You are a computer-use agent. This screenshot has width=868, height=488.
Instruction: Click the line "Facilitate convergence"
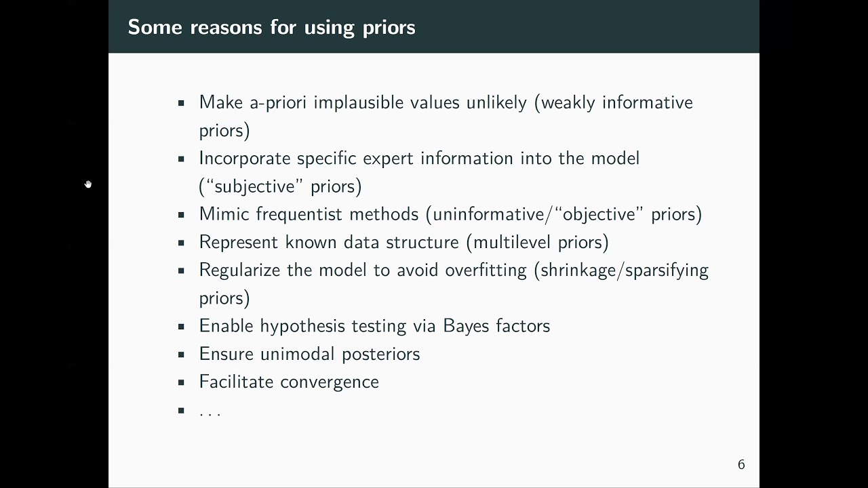point(289,382)
